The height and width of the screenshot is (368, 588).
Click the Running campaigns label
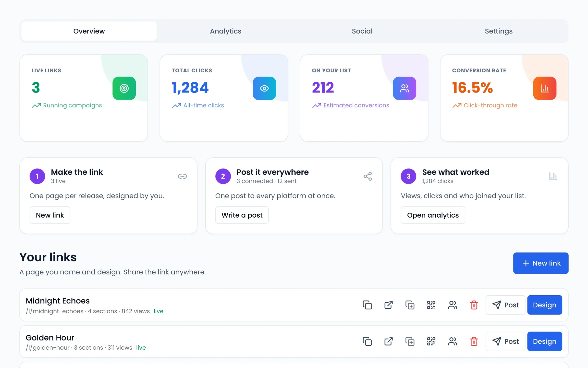[x=73, y=105]
